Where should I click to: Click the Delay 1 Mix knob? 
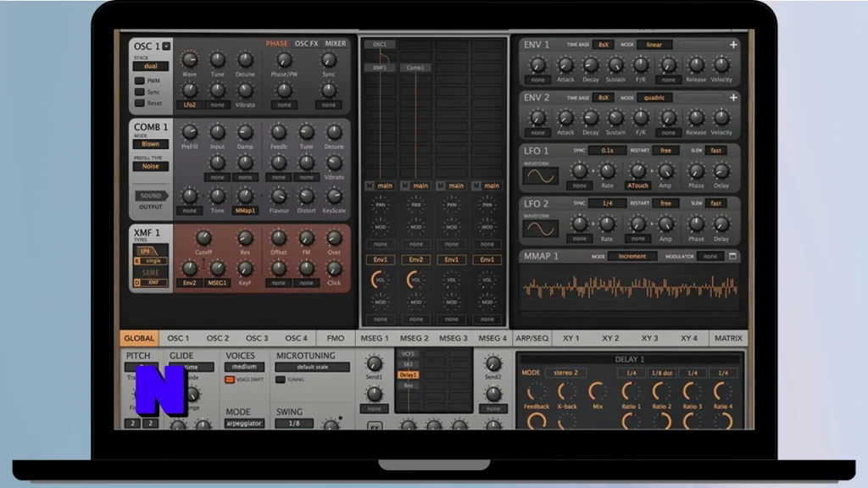(598, 392)
